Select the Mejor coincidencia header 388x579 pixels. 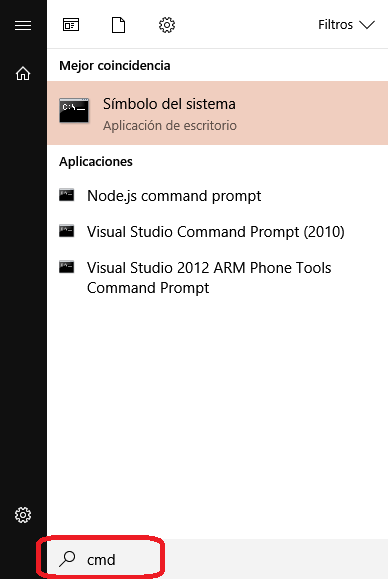point(115,66)
